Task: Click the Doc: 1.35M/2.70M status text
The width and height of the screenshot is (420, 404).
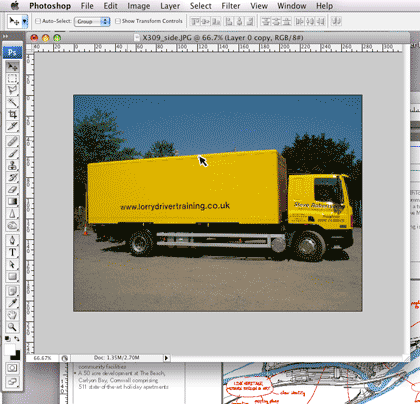Action: [116, 358]
